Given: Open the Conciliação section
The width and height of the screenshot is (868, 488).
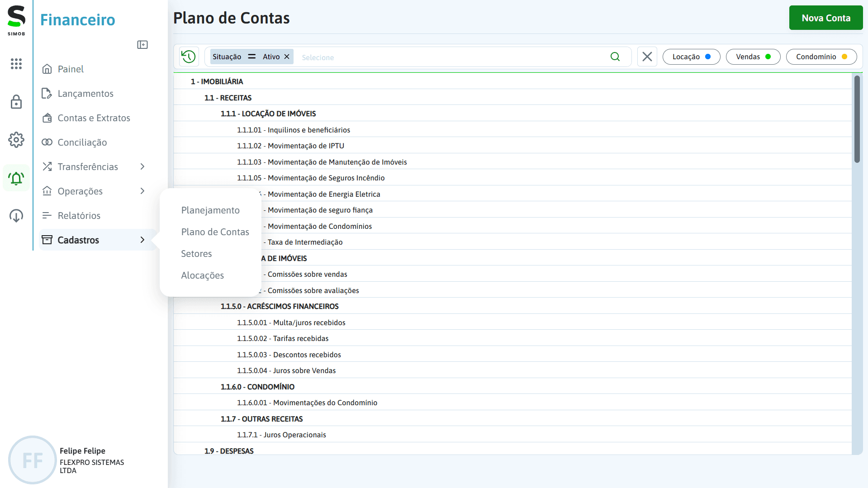Looking at the screenshot, I should pos(82,142).
